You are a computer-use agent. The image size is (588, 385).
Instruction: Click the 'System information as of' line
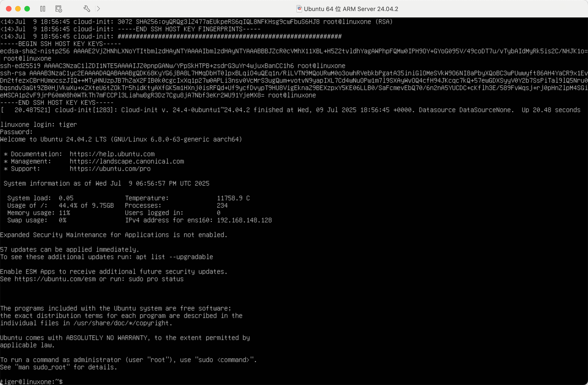click(x=107, y=183)
